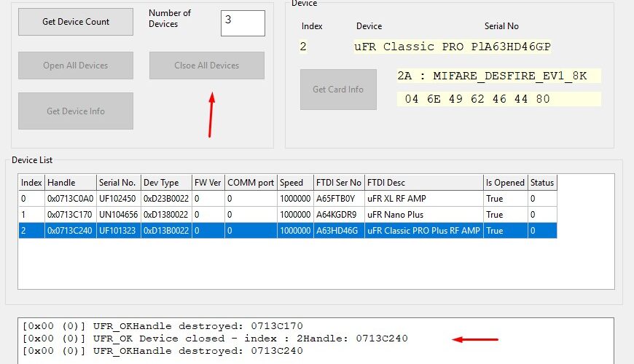Screen dimensions: 634x364
Task: Click the COMM port column header
Action: (x=251, y=183)
